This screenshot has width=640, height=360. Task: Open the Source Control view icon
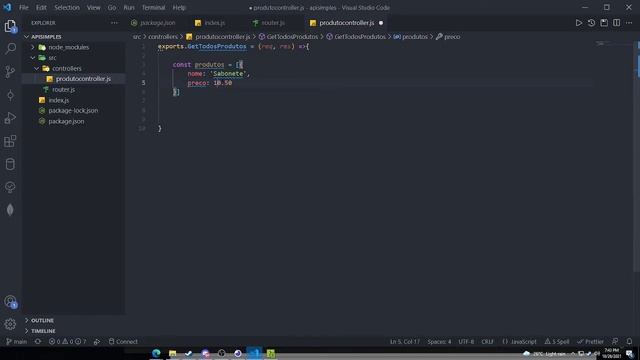click(10, 72)
